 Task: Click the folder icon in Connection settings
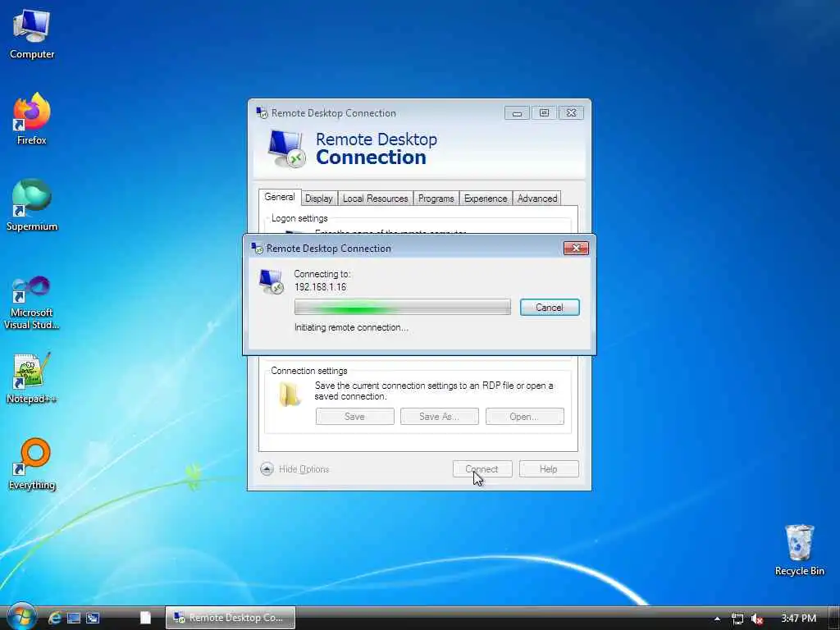[290, 394]
